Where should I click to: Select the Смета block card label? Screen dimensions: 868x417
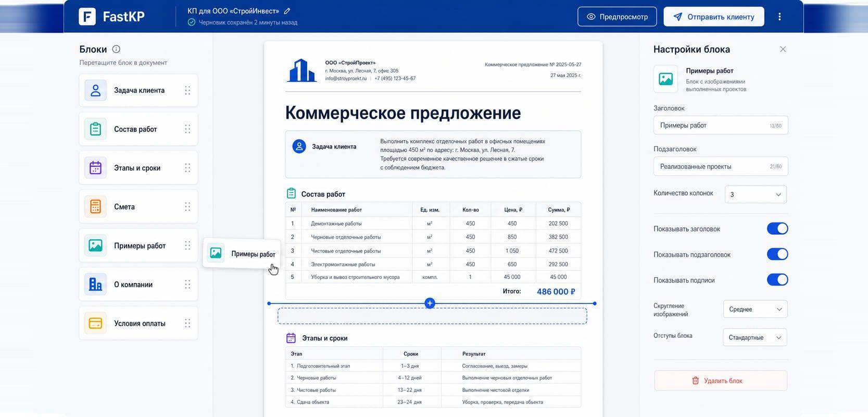[124, 207]
